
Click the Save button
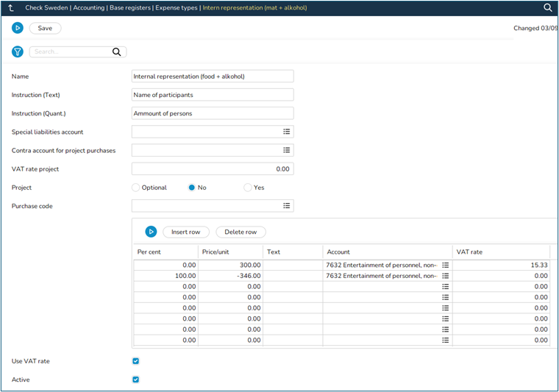pyautogui.click(x=45, y=28)
